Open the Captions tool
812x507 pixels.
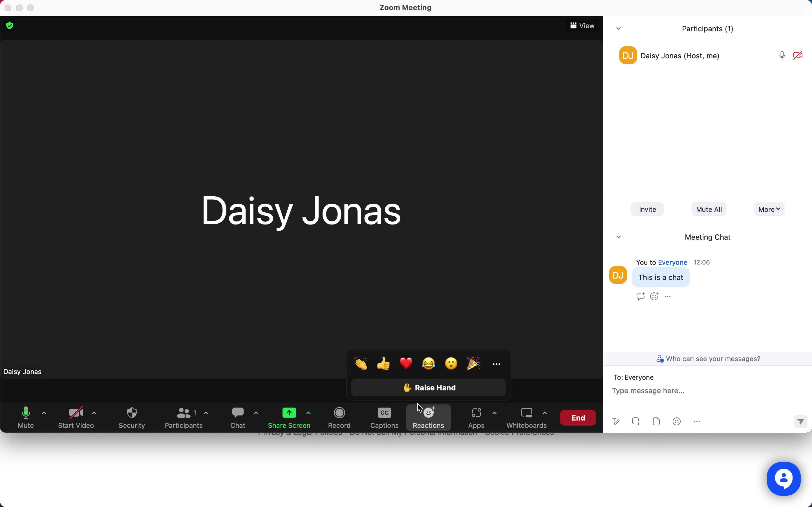click(384, 417)
